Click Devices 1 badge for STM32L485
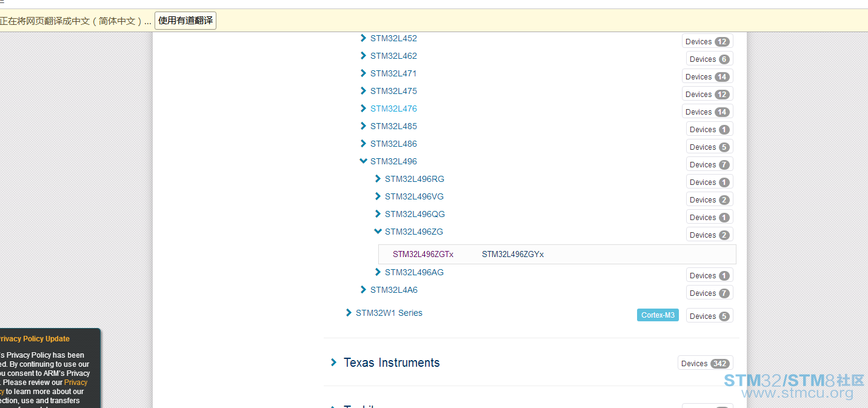The image size is (868, 408). [710, 129]
